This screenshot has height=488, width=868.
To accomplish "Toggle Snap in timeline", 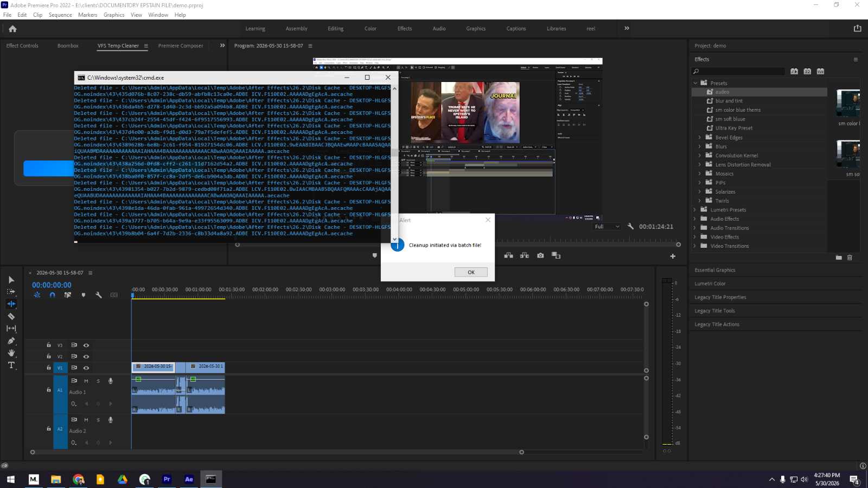I will click(x=52, y=295).
